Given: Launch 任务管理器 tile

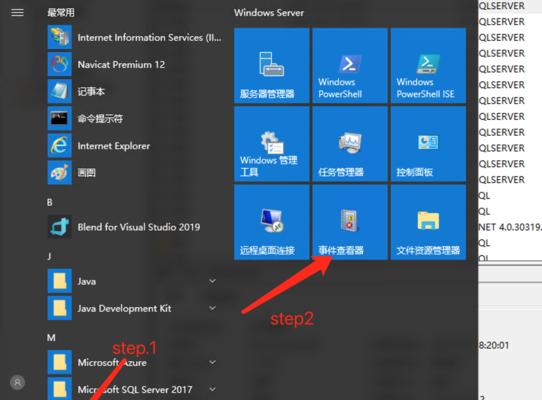Looking at the screenshot, I should click(350, 144).
